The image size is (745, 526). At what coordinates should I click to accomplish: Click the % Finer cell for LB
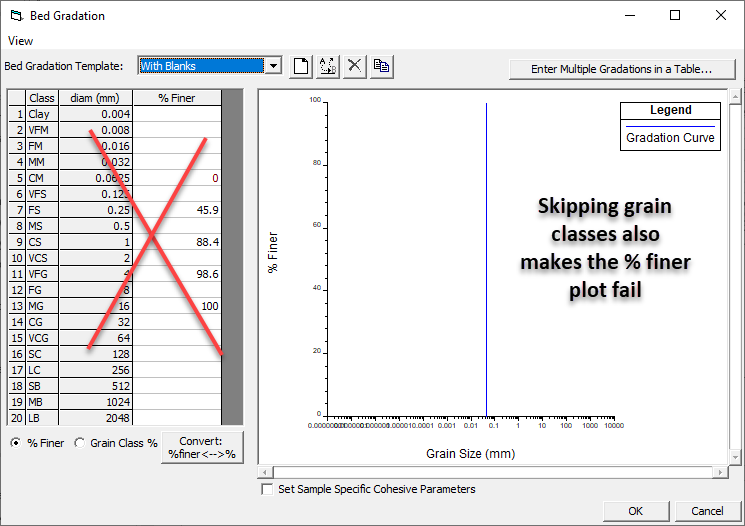(177, 418)
